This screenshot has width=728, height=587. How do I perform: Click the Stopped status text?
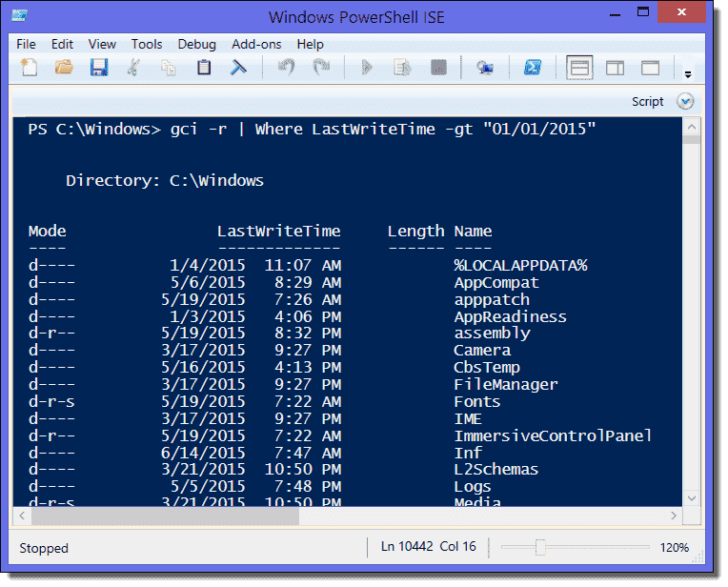pos(44,548)
